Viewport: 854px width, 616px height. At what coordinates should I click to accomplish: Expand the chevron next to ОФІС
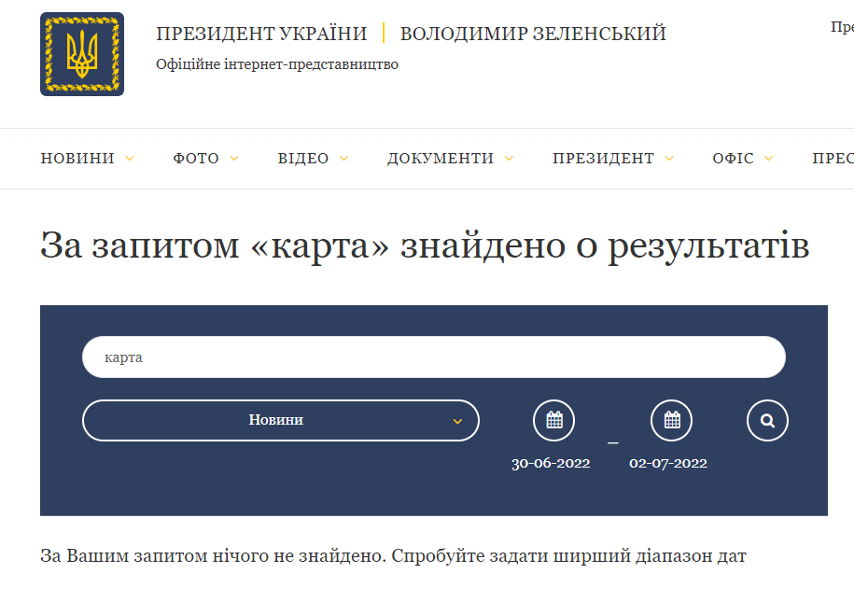pos(769,159)
